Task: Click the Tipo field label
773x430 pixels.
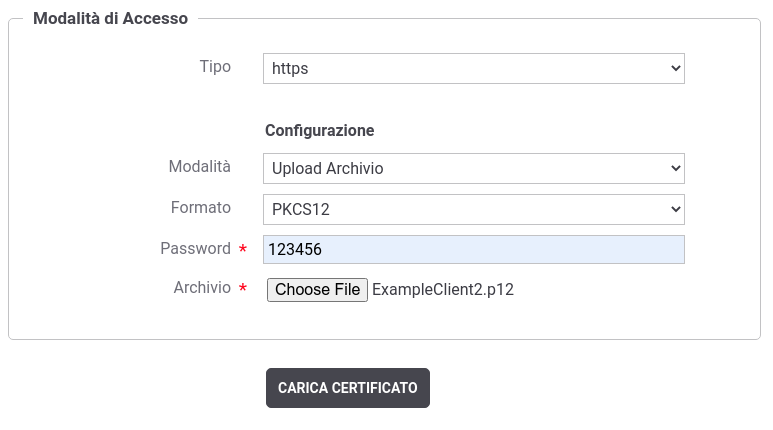Action: coord(215,67)
